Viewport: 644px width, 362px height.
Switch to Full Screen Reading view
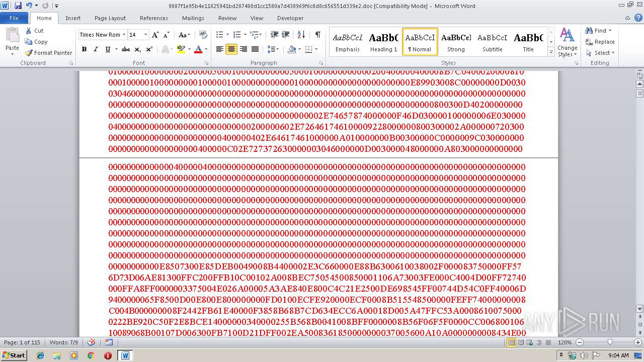521,342
